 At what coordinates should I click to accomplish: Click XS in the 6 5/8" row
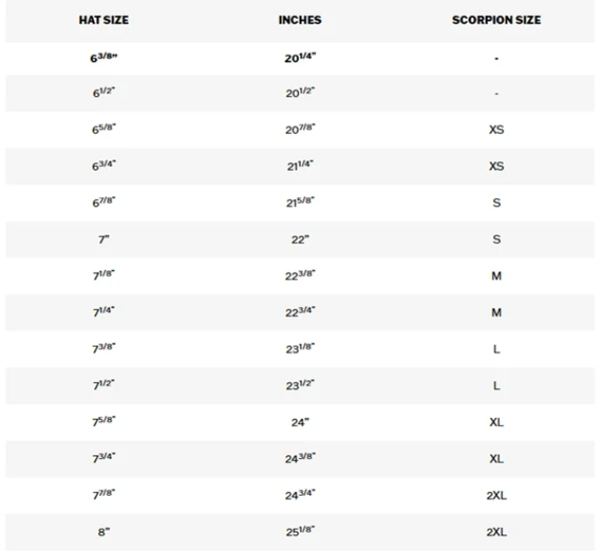pos(496,129)
